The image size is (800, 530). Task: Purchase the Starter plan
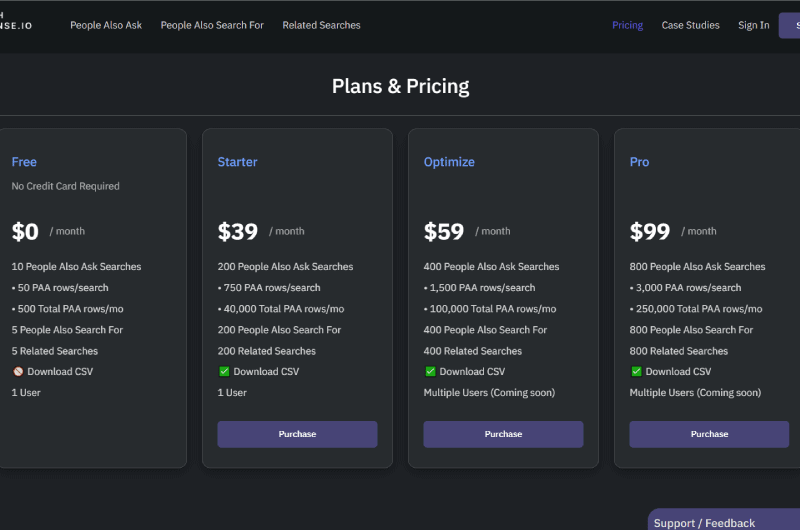(297, 434)
